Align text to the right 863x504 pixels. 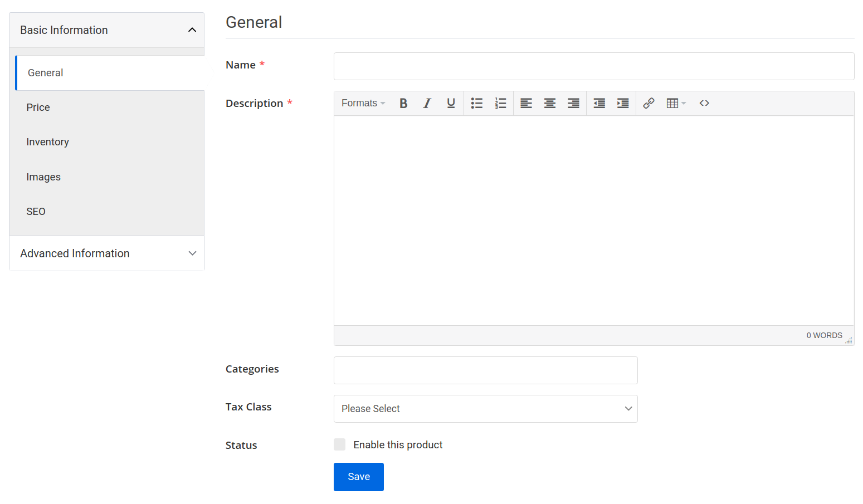click(x=573, y=103)
